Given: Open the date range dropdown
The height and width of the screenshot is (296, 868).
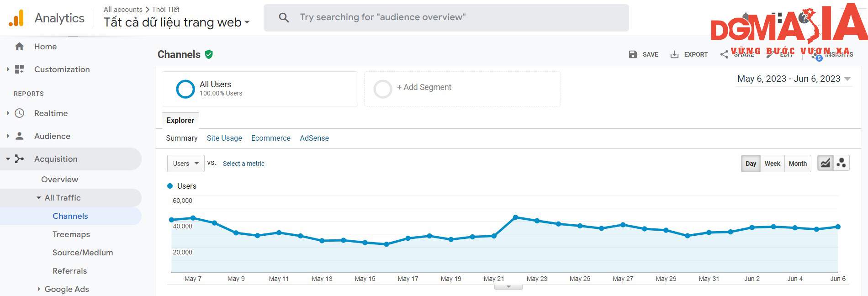Looking at the screenshot, I should point(794,79).
